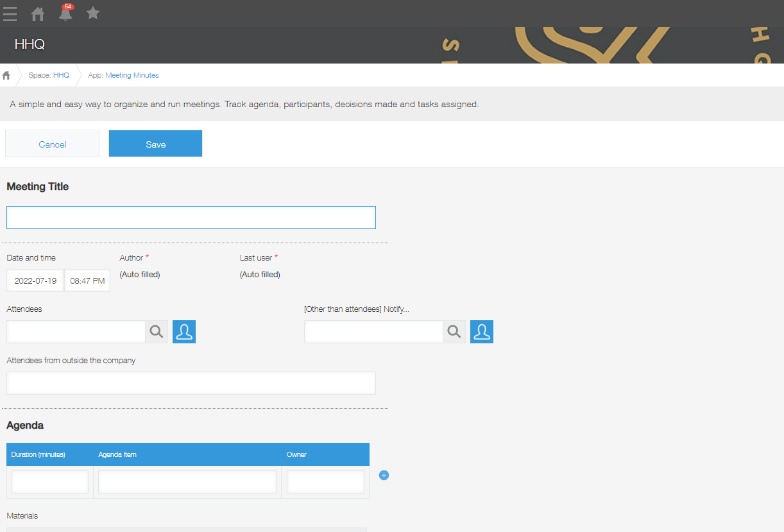The height and width of the screenshot is (532, 784).
Task: Open the Meeting Minutes app link
Action: 132,75
